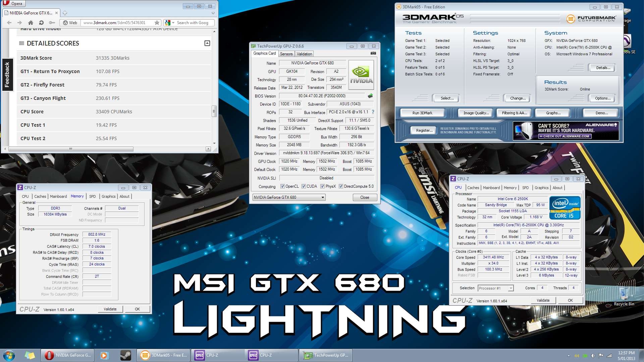Close the NVIDIA GeForce GTX 6... tab
644x362 pixels.
(56, 13)
